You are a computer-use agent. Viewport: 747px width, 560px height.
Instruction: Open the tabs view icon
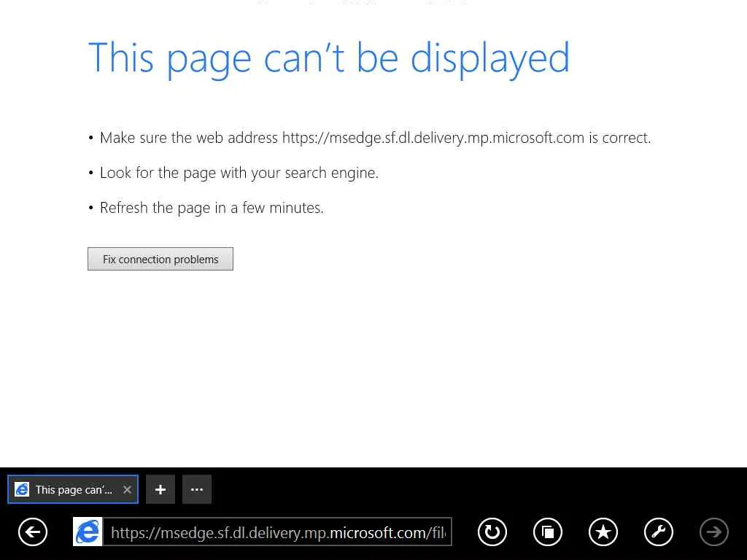547,532
